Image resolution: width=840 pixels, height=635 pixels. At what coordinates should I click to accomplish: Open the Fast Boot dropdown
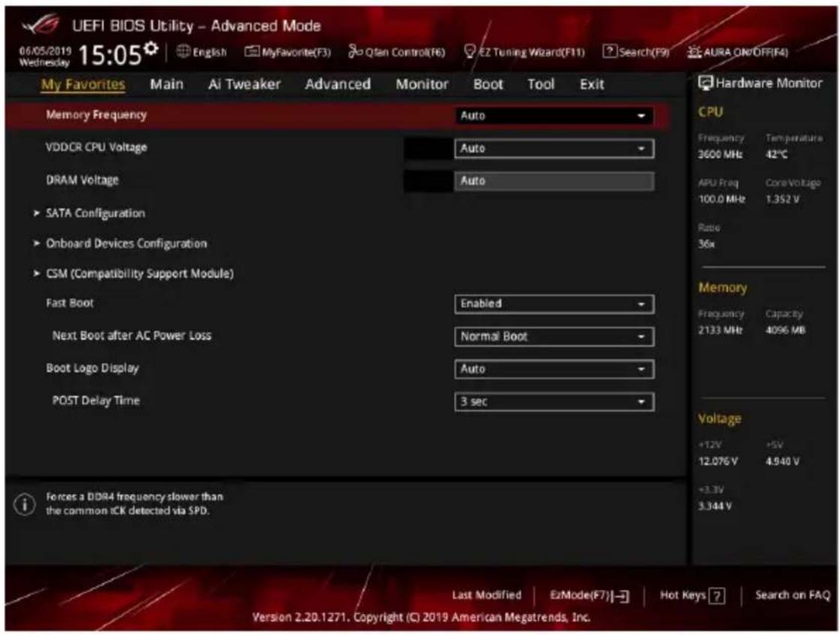pyautogui.click(x=554, y=304)
